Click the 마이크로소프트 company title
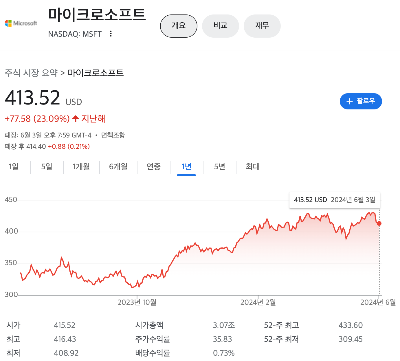 point(97,14)
